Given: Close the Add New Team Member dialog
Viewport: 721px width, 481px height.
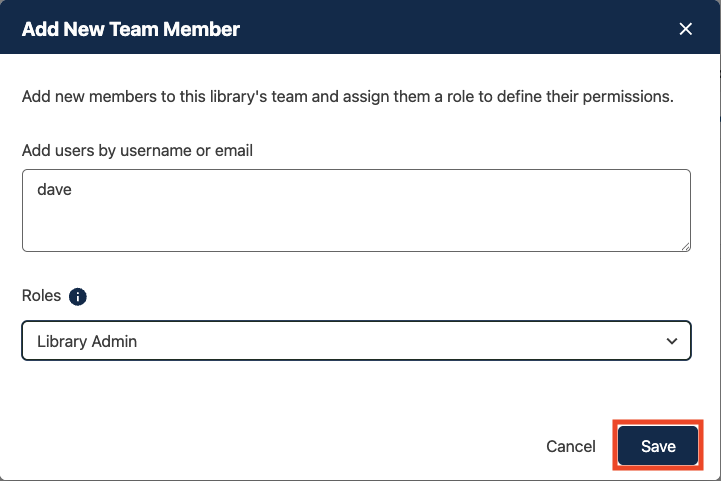Looking at the screenshot, I should (686, 29).
